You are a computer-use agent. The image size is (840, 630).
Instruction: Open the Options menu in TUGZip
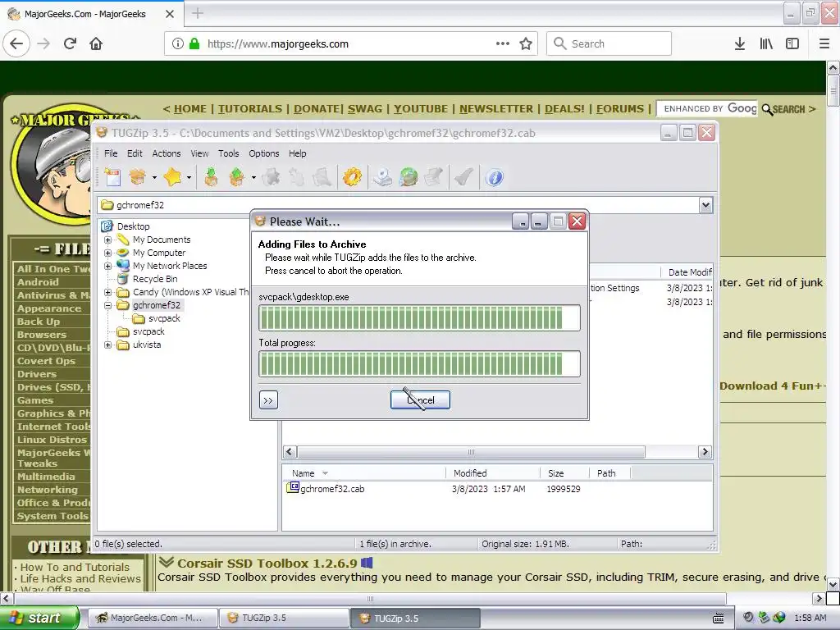coord(263,153)
